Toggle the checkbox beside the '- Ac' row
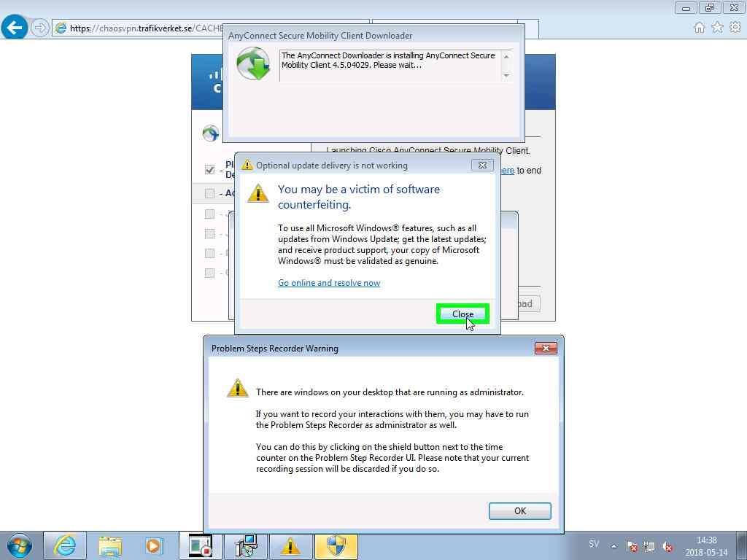 point(209,192)
